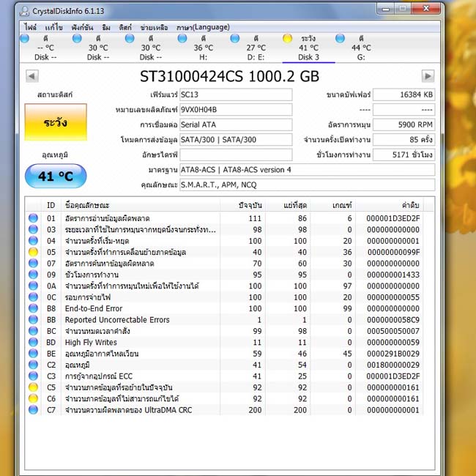Open the ภาษา(Language) menu
This screenshot has width=476, height=476.
coord(203,27)
